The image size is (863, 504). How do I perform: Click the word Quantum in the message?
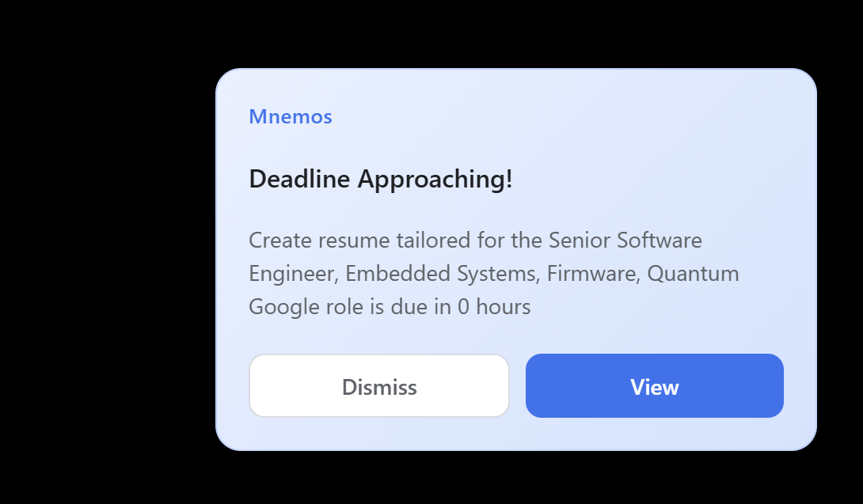(x=693, y=274)
